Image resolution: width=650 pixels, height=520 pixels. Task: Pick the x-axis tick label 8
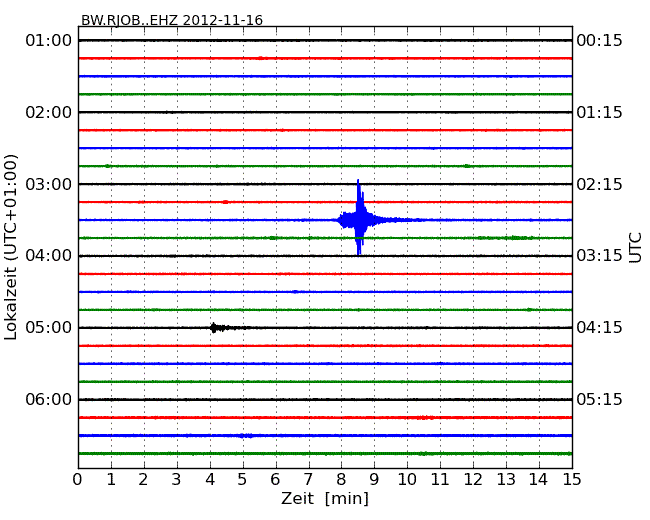pyautogui.click(x=341, y=480)
